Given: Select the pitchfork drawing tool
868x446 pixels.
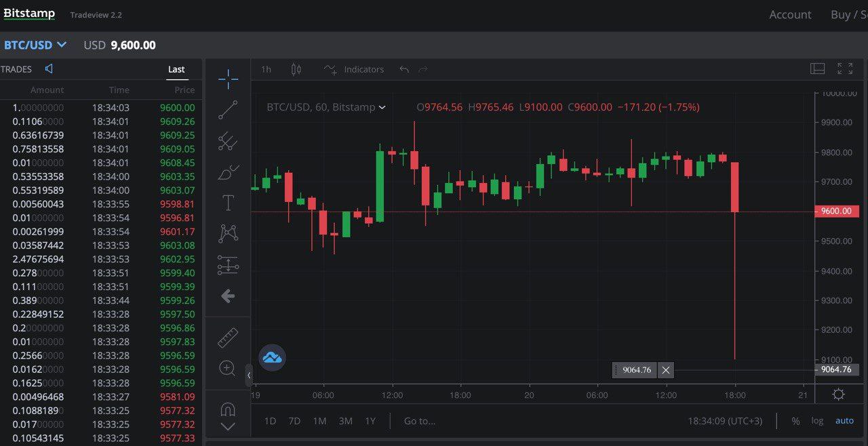Looking at the screenshot, I should click(228, 141).
